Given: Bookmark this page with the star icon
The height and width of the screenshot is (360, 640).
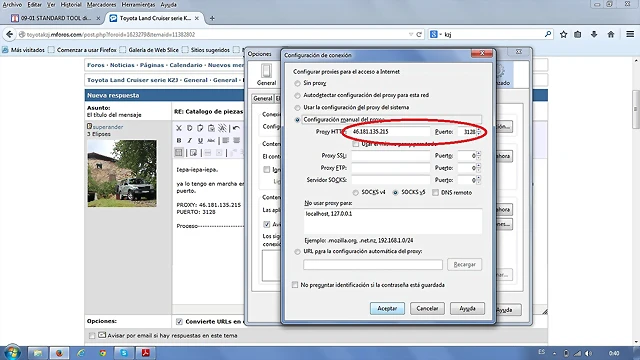Looking at the screenshot, I should (x=564, y=35).
